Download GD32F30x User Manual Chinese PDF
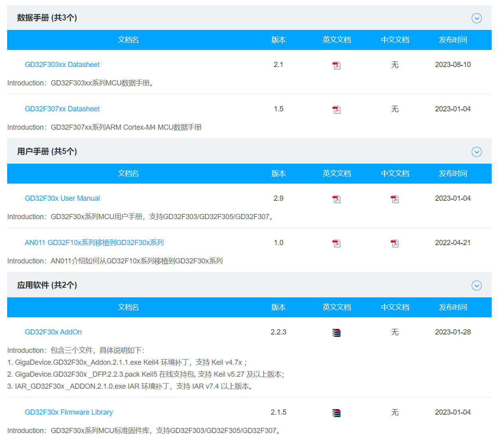The height and width of the screenshot is (441, 504). tap(395, 199)
